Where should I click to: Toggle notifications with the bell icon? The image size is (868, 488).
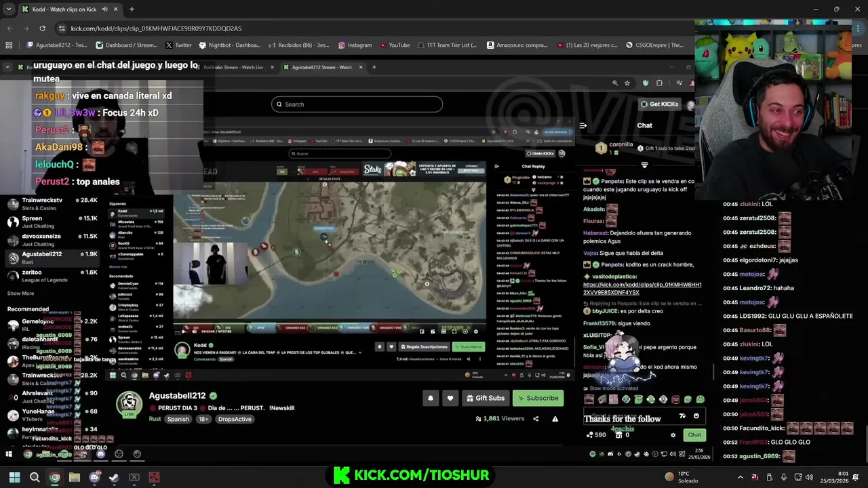[x=430, y=399]
